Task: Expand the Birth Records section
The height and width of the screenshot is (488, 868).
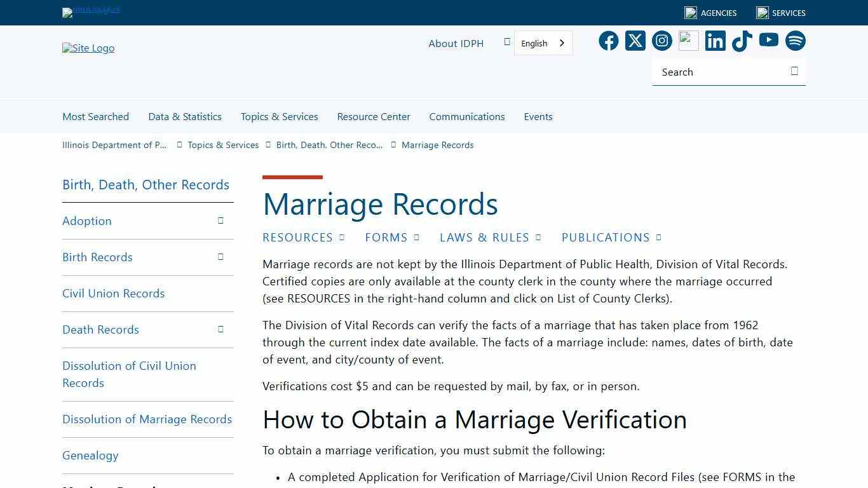Action: 220,256
